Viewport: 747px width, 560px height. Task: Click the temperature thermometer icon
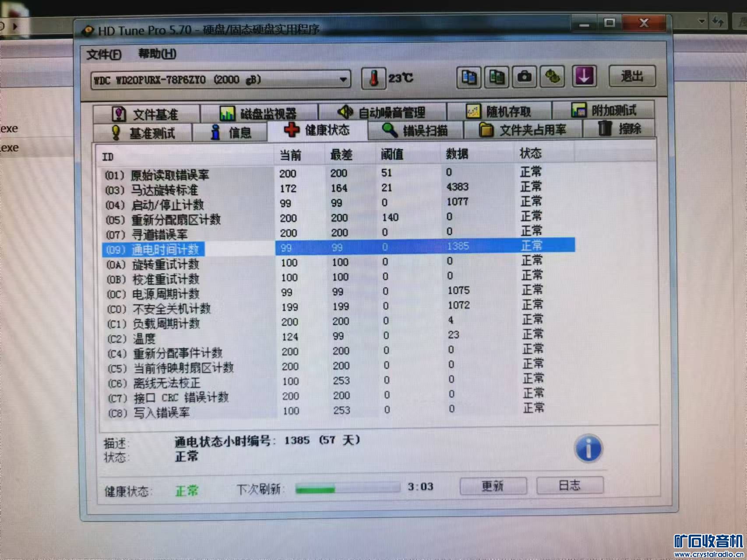373,78
